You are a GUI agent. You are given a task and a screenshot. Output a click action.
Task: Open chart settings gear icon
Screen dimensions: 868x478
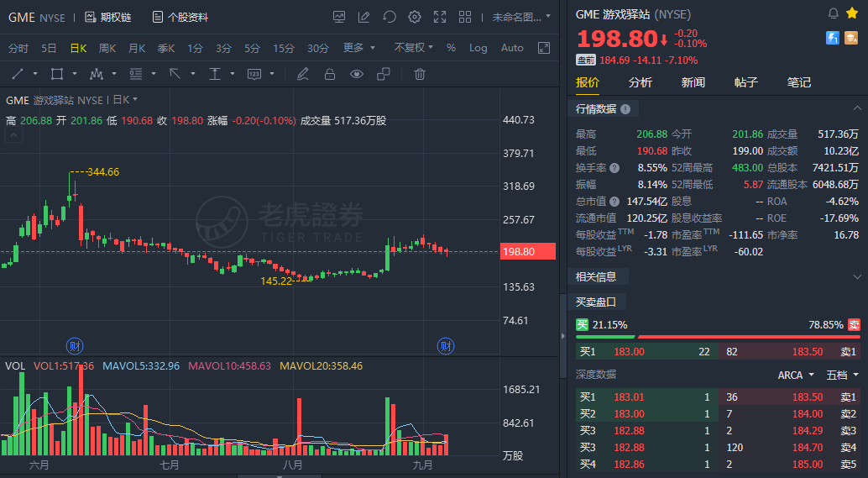(414, 17)
